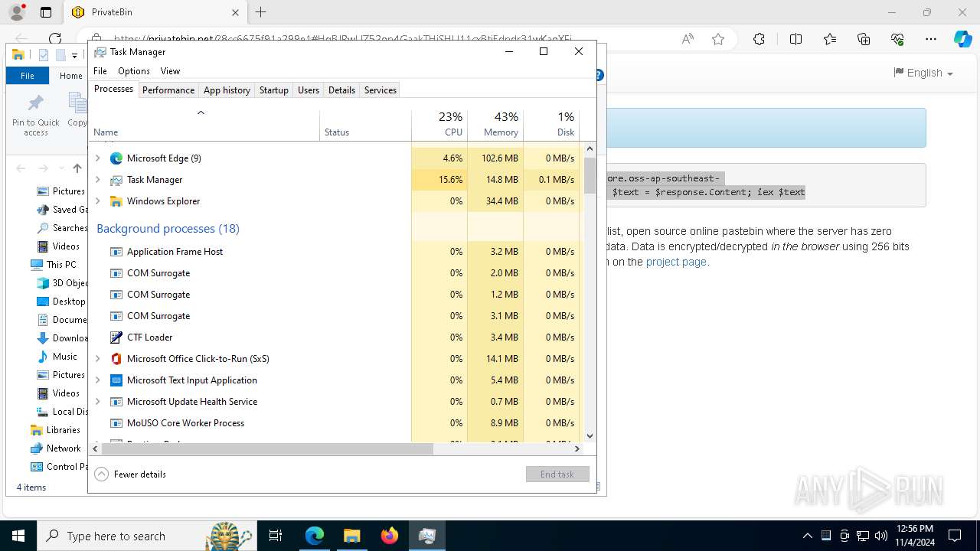This screenshot has height=551, width=980.
Task: Click the Windows Explorer process icon
Action: pyautogui.click(x=116, y=201)
